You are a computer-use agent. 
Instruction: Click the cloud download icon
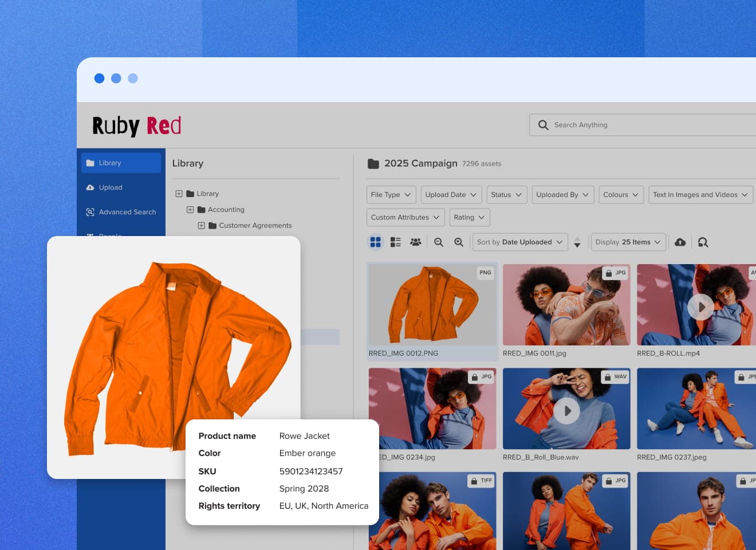680,242
